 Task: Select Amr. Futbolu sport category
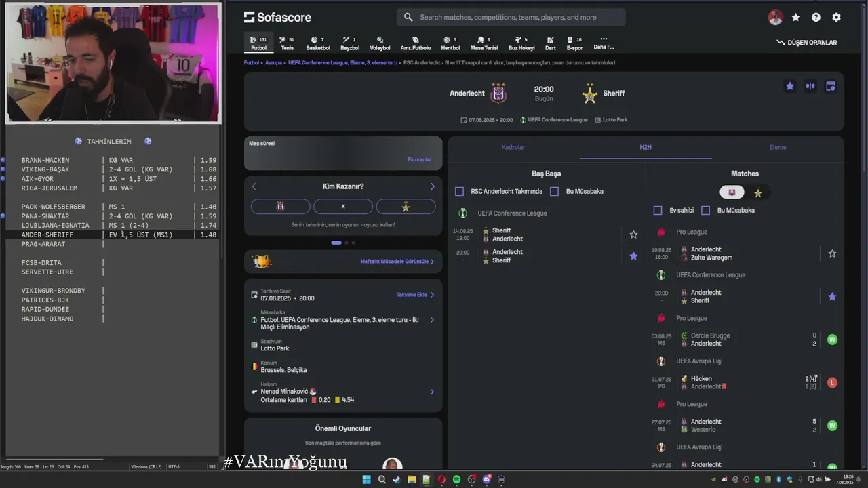pyautogui.click(x=415, y=43)
